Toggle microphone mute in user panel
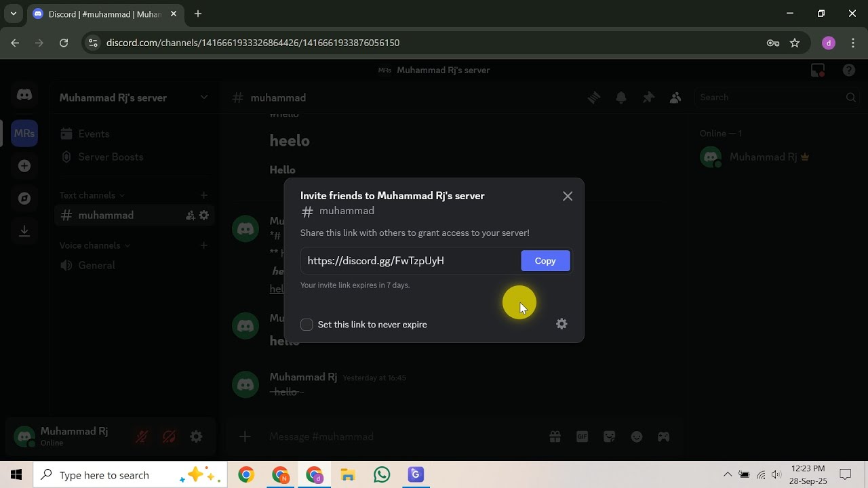Image resolution: width=868 pixels, height=488 pixels. point(142,437)
